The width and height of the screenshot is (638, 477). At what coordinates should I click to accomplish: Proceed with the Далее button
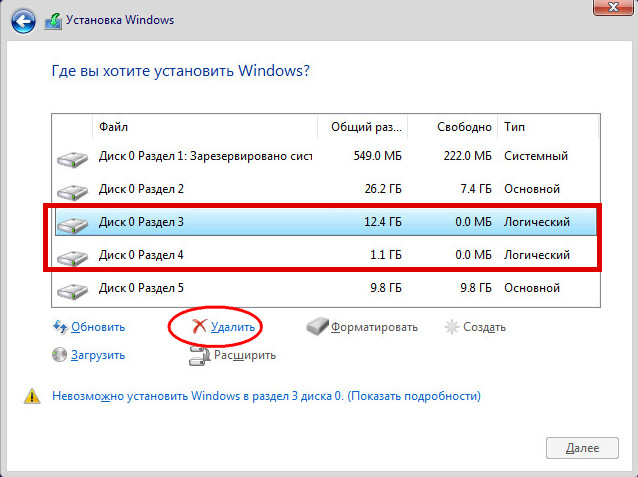(x=582, y=448)
